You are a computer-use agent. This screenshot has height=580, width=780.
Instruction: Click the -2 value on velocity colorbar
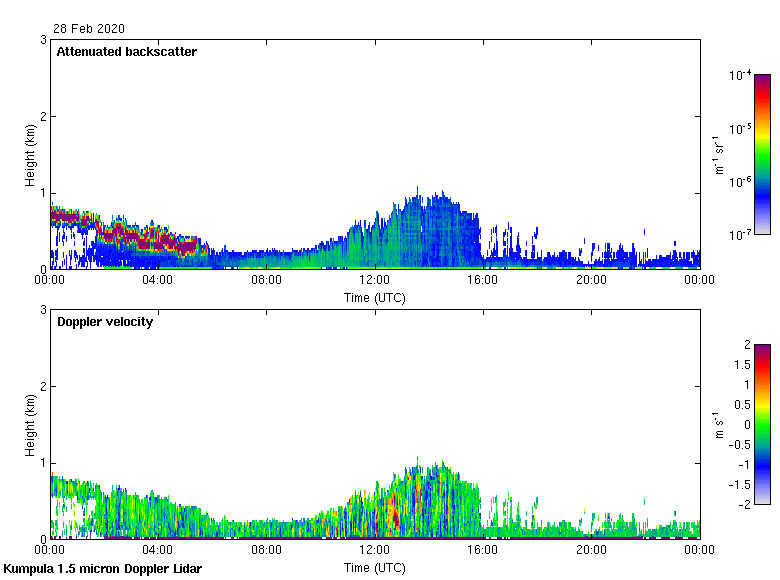pos(745,504)
